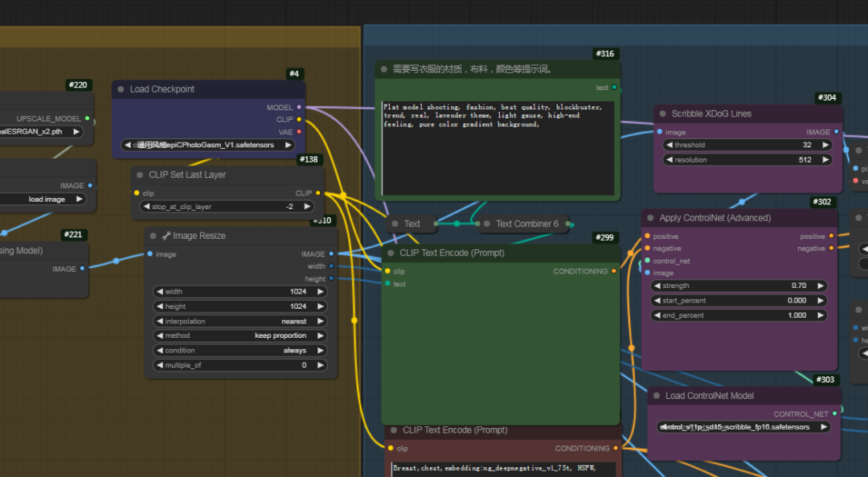868x477 pixels.
Task: Click the IMAGE output port on Image Resize
Action: [x=331, y=253]
